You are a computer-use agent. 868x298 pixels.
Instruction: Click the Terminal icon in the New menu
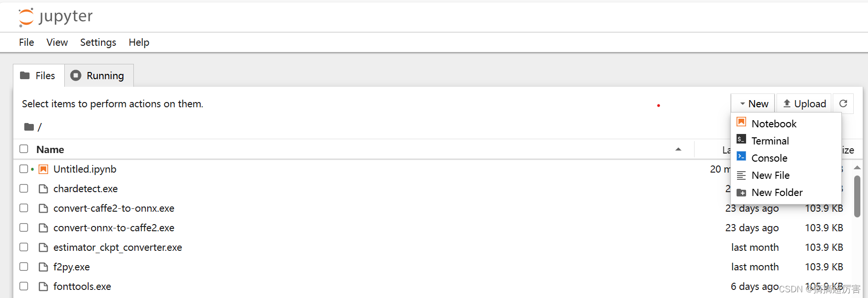[x=741, y=140]
